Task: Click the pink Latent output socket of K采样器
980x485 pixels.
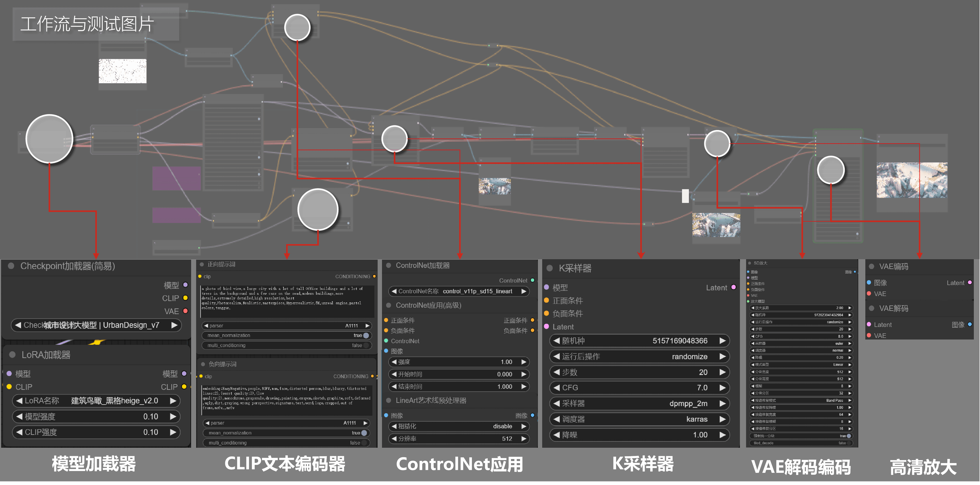Action: 733,287
